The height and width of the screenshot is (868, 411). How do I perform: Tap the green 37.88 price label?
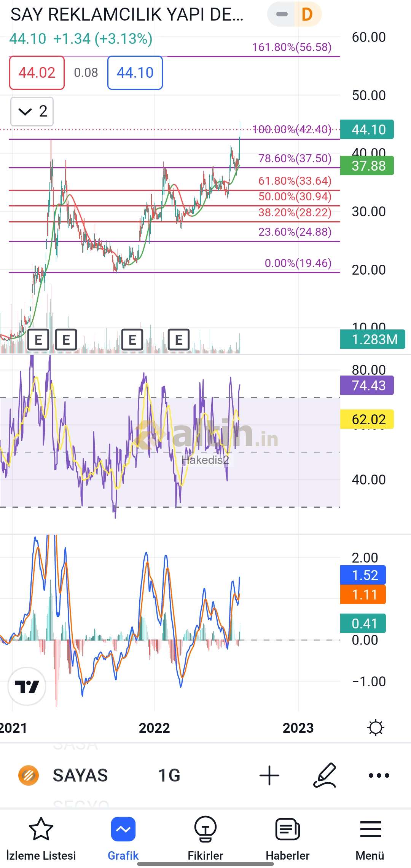[367, 166]
